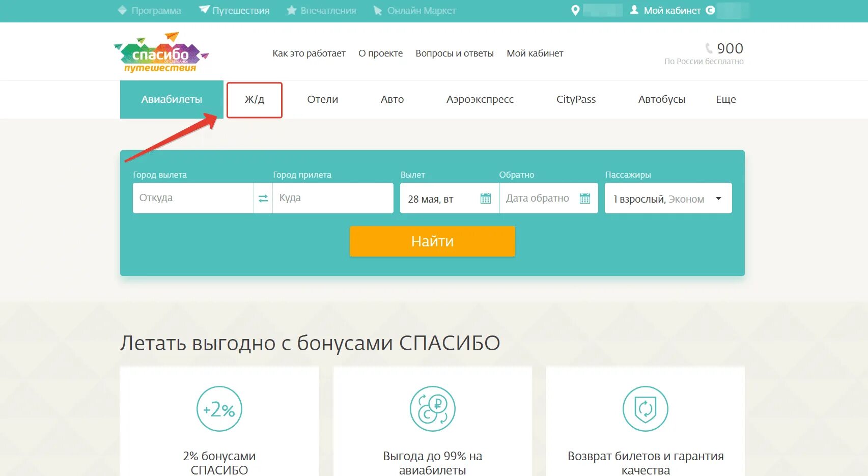The width and height of the screenshot is (868, 476).
Task: Click the 28 мая departure date field
Action: [449, 198]
